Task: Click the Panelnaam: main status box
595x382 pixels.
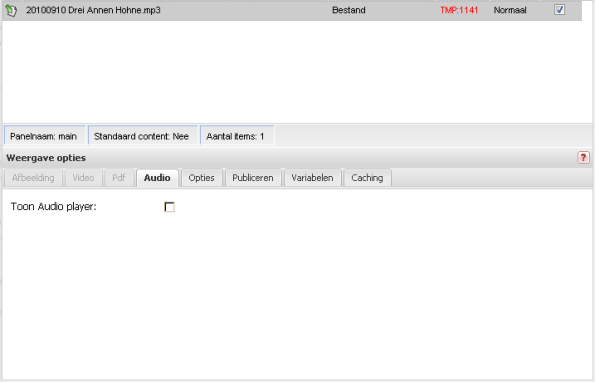Action: [44, 136]
